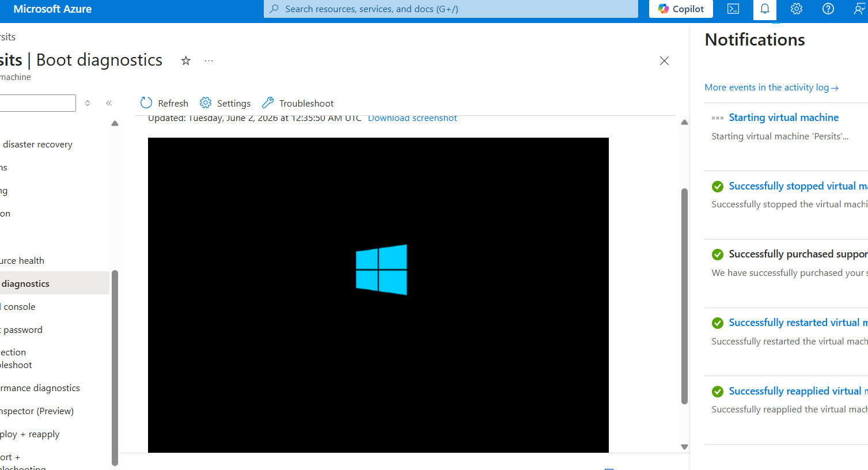Open the more options ellipsis menu

(x=209, y=60)
